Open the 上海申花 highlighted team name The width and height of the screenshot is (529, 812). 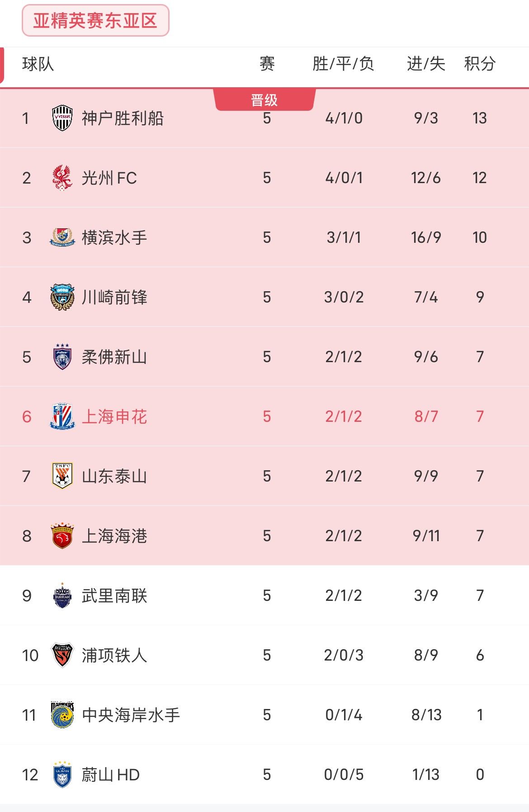point(114,416)
